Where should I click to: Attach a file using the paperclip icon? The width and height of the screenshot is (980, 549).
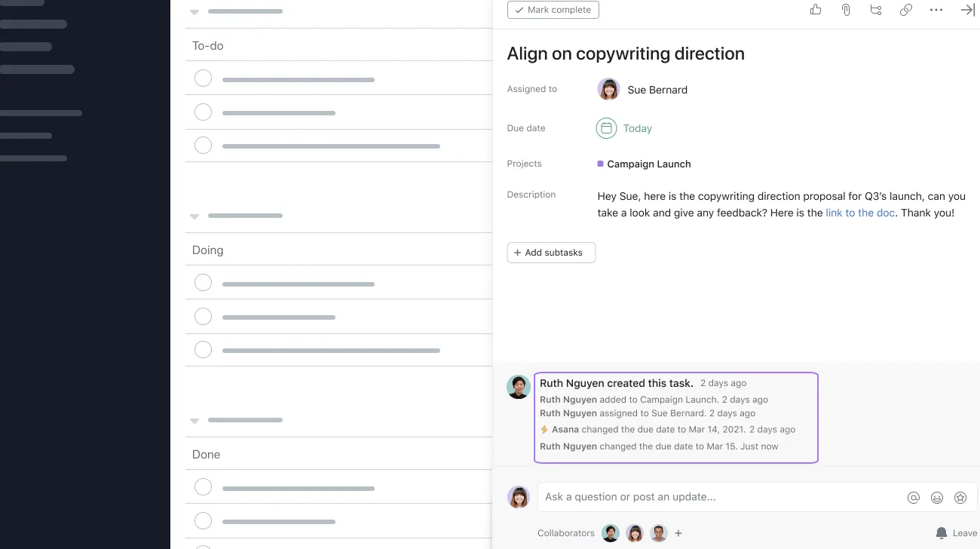click(x=846, y=10)
